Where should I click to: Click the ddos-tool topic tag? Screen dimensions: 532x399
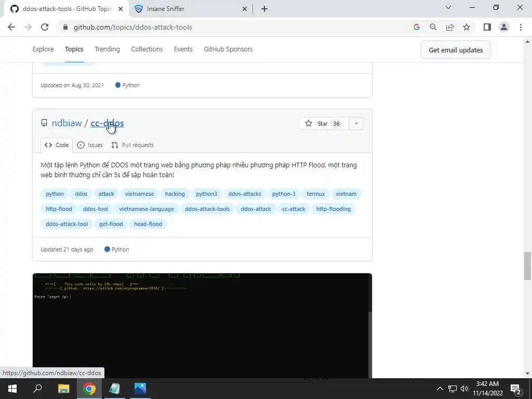pyautogui.click(x=96, y=209)
